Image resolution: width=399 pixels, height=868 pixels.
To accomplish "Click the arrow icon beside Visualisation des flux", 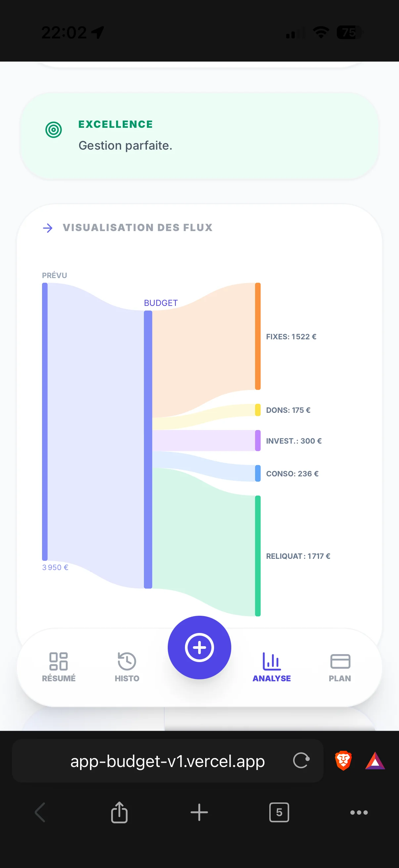I will click(48, 228).
